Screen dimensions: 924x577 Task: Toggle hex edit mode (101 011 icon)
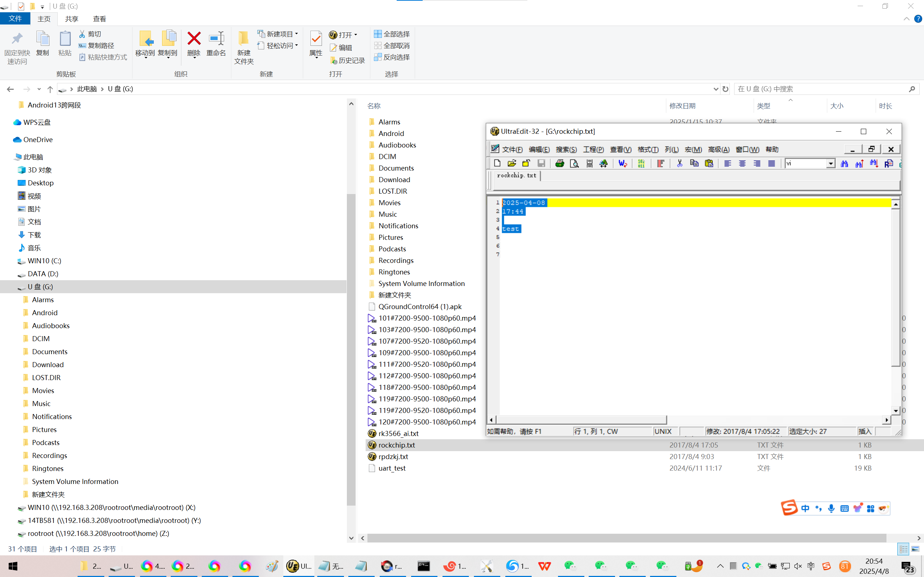[x=641, y=164]
